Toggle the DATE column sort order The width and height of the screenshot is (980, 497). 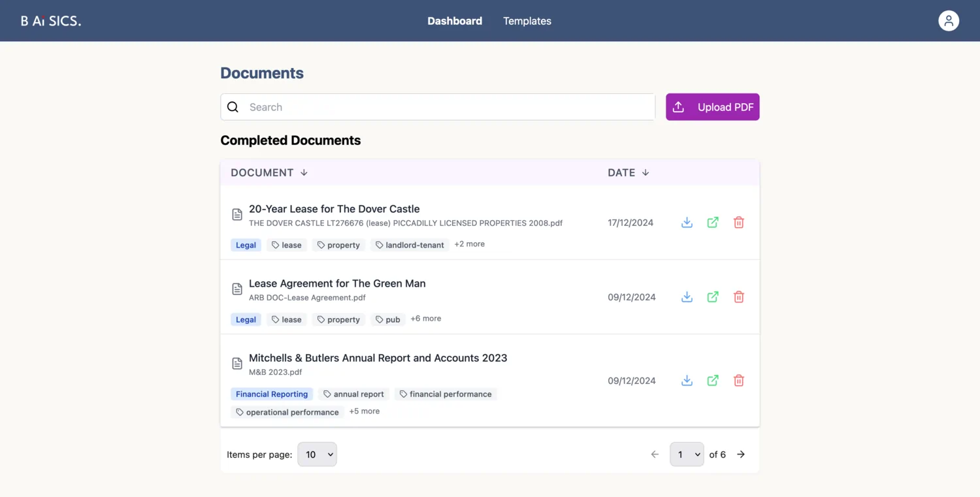click(x=645, y=172)
